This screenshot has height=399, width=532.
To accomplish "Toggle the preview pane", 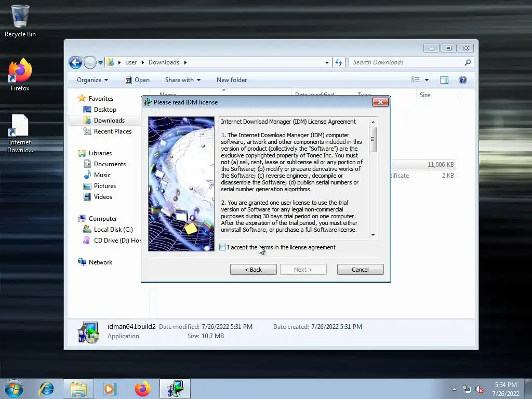I will click(444, 80).
